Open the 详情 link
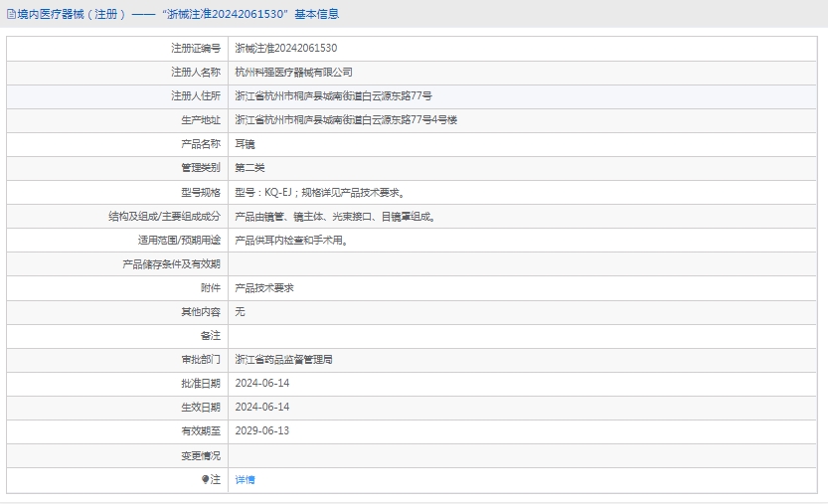Image resolution: width=828 pixels, height=504 pixels. [245, 479]
